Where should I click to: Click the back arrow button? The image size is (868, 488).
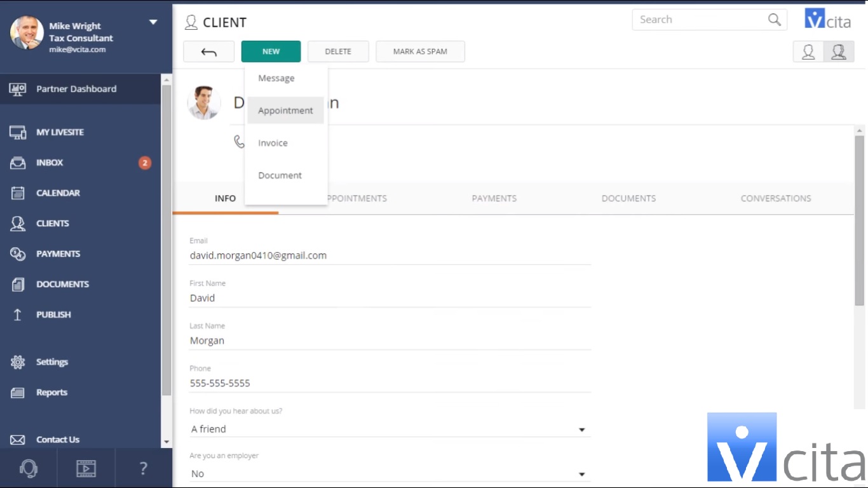pyautogui.click(x=208, y=51)
